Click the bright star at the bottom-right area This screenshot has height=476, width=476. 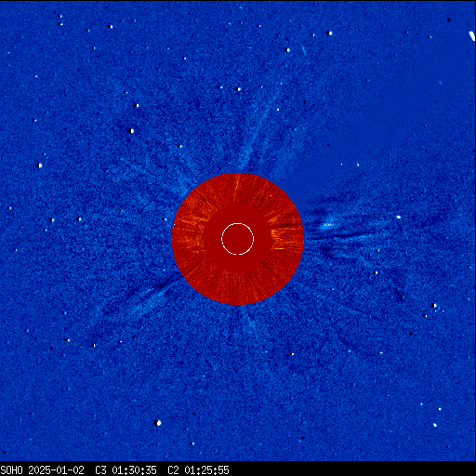coord(435,425)
